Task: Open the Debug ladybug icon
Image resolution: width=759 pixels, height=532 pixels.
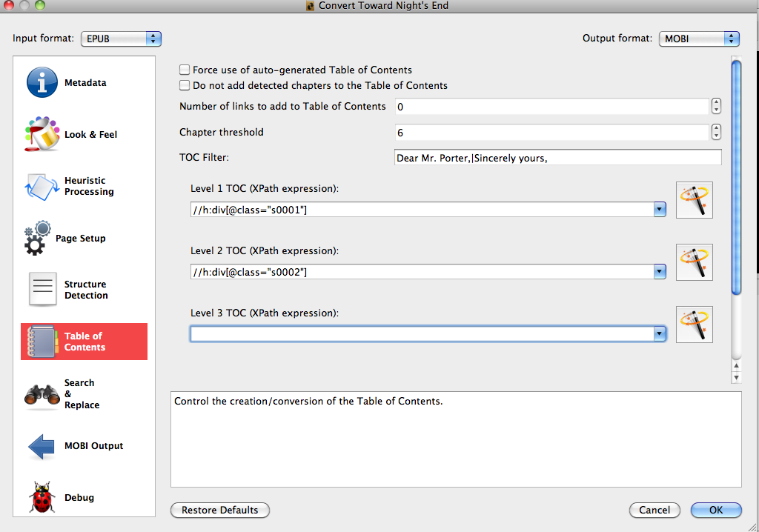Action: tap(42, 497)
